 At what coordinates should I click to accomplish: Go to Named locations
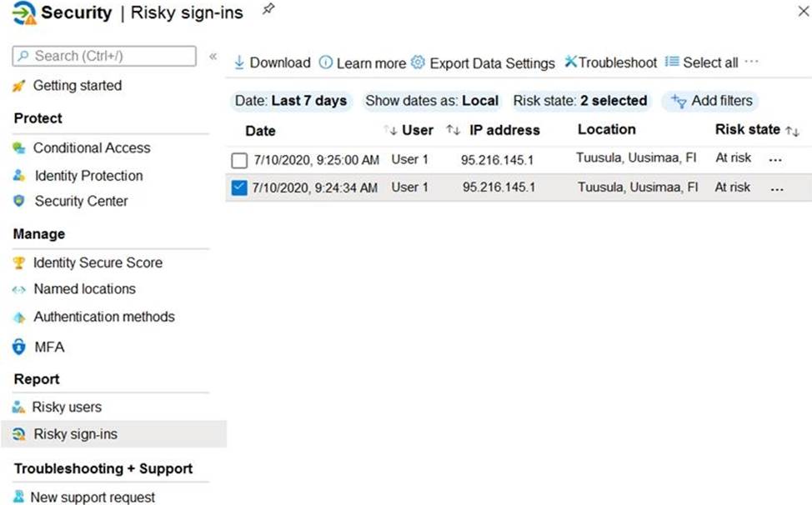(84, 289)
